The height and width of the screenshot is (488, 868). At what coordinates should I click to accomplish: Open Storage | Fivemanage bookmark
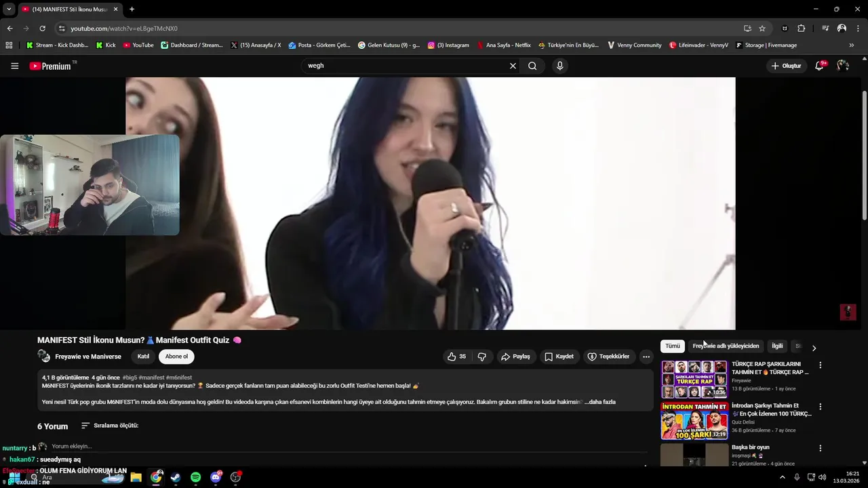[766, 45]
